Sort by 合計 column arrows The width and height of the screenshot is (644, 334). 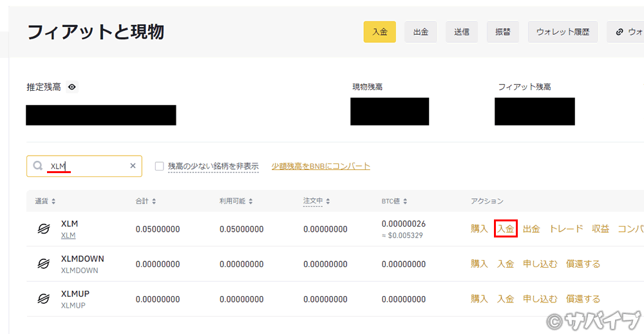pos(154,201)
